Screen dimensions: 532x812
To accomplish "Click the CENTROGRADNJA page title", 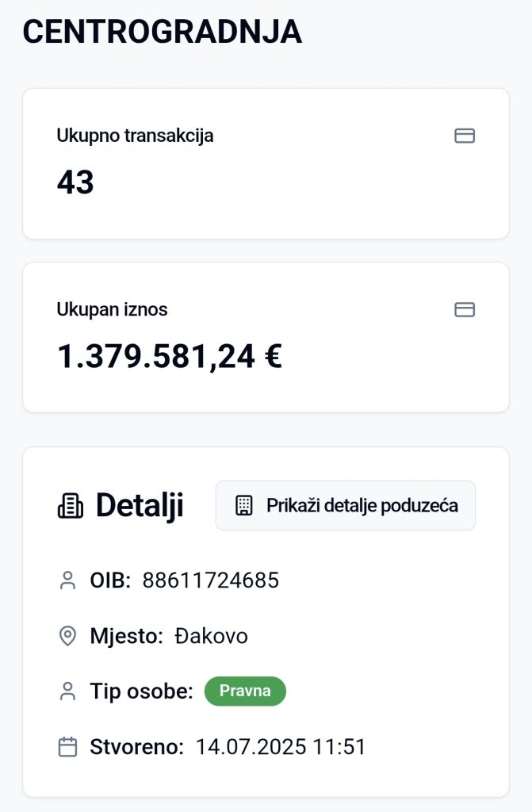I will point(162,32).
